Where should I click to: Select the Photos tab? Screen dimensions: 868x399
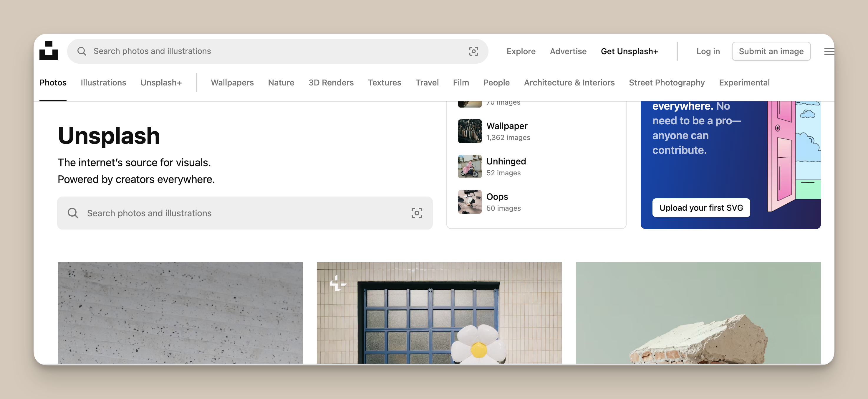pos(53,83)
